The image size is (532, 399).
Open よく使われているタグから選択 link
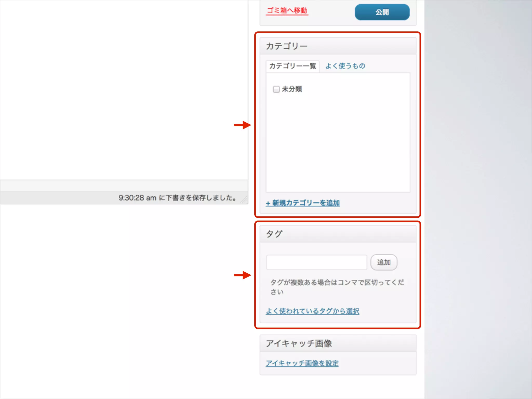312,311
